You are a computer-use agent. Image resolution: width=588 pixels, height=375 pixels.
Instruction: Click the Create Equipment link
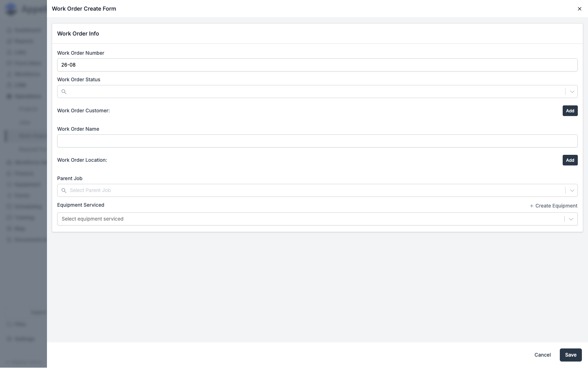[553, 206]
